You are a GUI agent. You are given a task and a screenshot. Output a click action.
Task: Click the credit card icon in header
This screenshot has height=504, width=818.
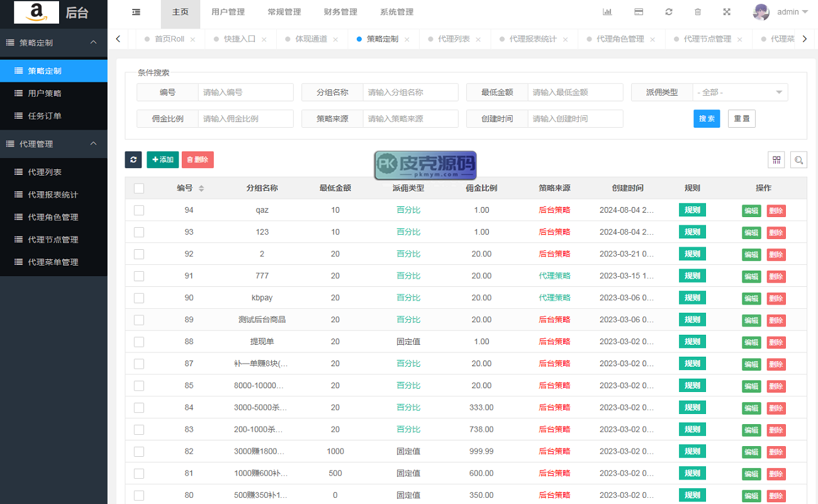638,12
